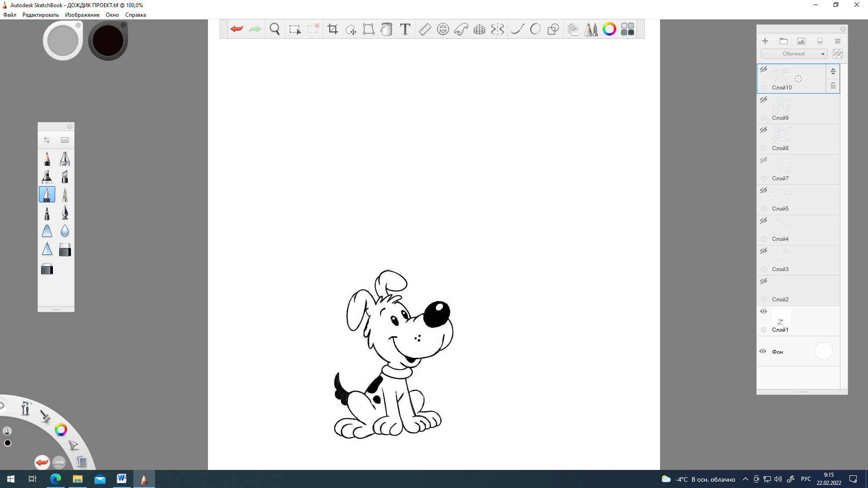868x488 pixels.
Task: Open the Perspective Guide tool
Action: click(479, 29)
